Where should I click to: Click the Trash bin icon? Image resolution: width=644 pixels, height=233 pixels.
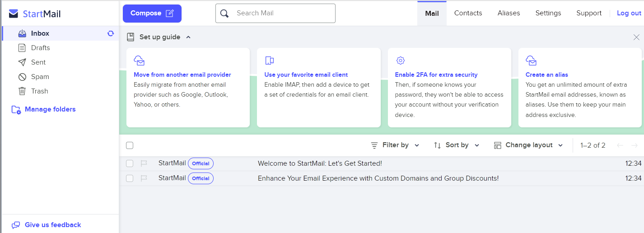(x=22, y=91)
